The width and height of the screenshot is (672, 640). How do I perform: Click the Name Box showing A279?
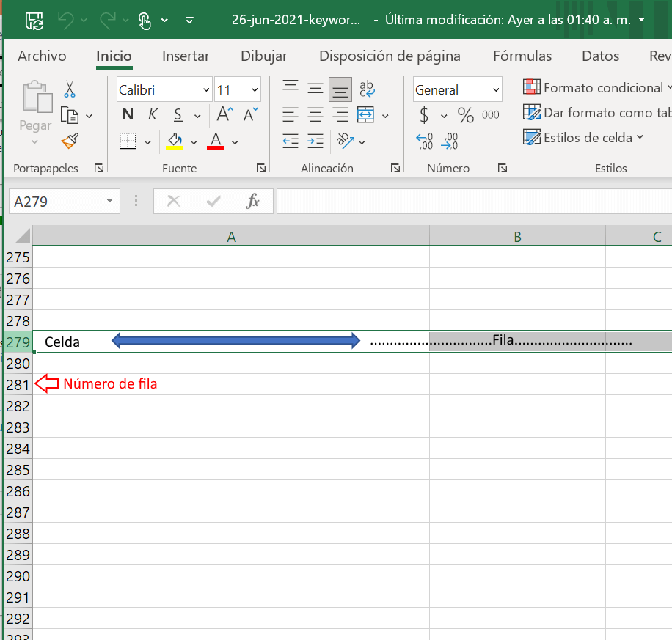(65, 202)
